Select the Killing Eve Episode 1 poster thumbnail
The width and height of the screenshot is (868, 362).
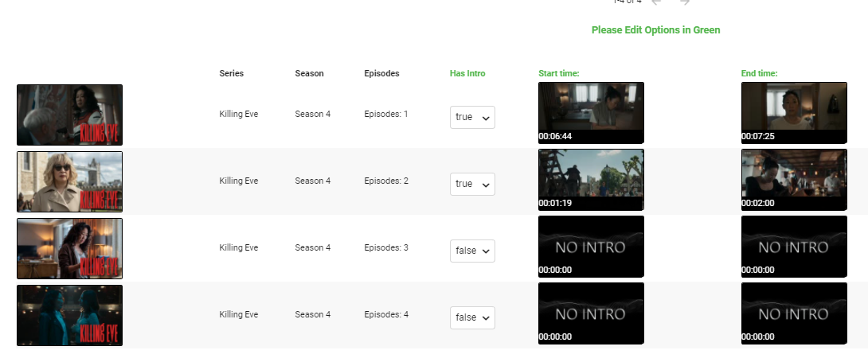pyautogui.click(x=70, y=115)
